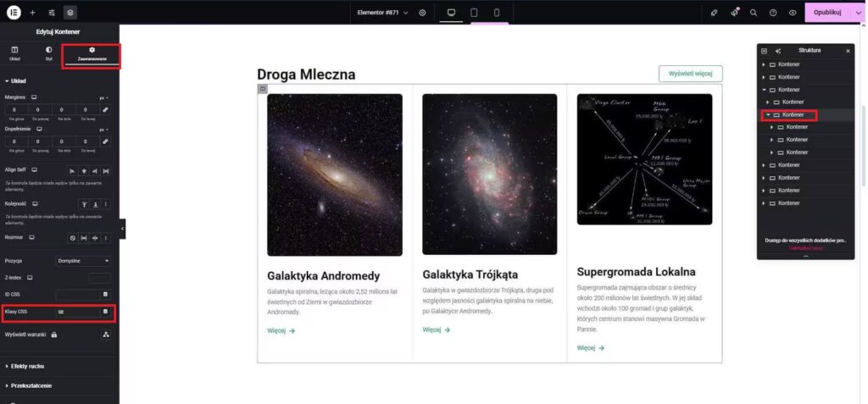
Task: Select Align Self start option
Action: point(73,170)
